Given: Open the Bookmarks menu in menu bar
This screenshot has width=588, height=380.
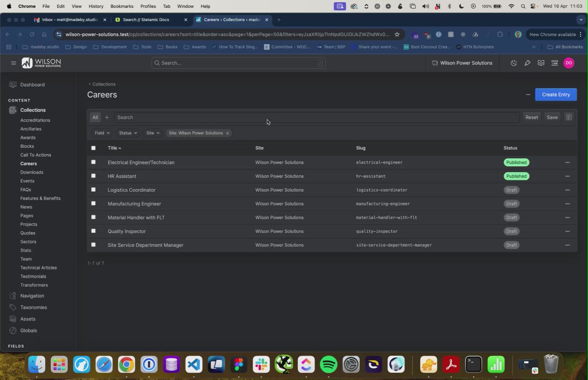Looking at the screenshot, I should (122, 6).
